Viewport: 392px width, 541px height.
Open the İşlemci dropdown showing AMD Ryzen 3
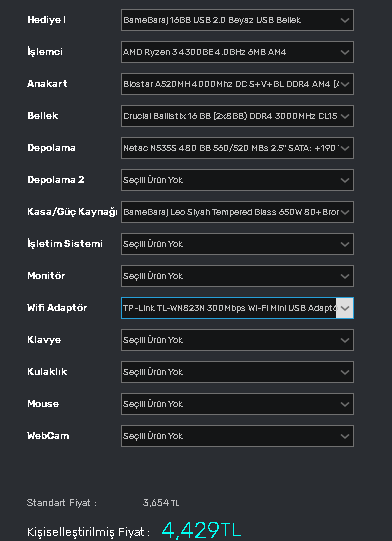pos(237,52)
